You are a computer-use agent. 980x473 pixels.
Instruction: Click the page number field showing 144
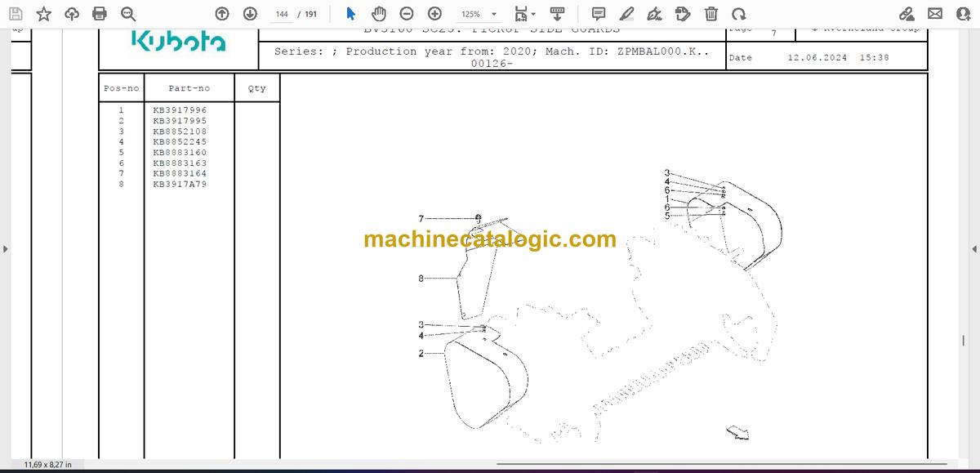(282, 14)
